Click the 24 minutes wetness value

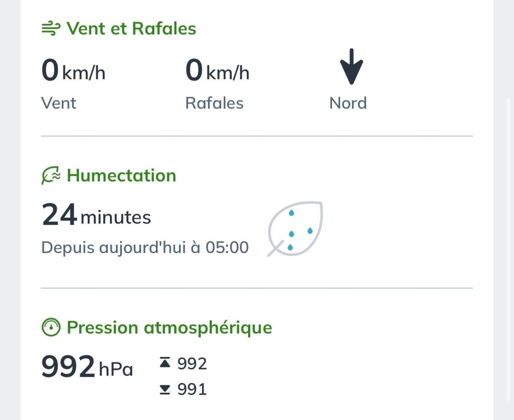click(x=96, y=215)
